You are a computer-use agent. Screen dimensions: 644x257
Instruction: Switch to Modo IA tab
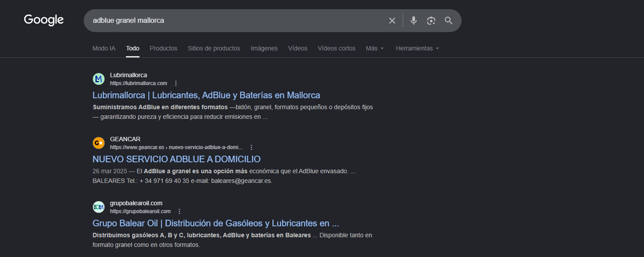tap(104, 48)
